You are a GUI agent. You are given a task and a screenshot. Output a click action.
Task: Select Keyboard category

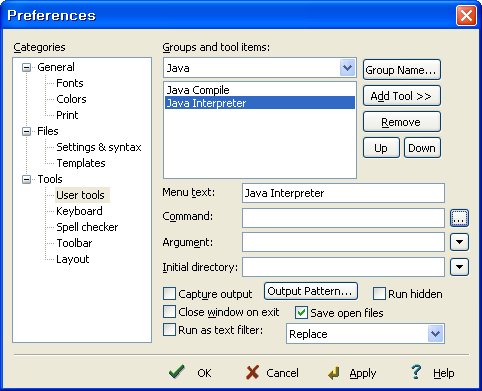coord(79,211)
